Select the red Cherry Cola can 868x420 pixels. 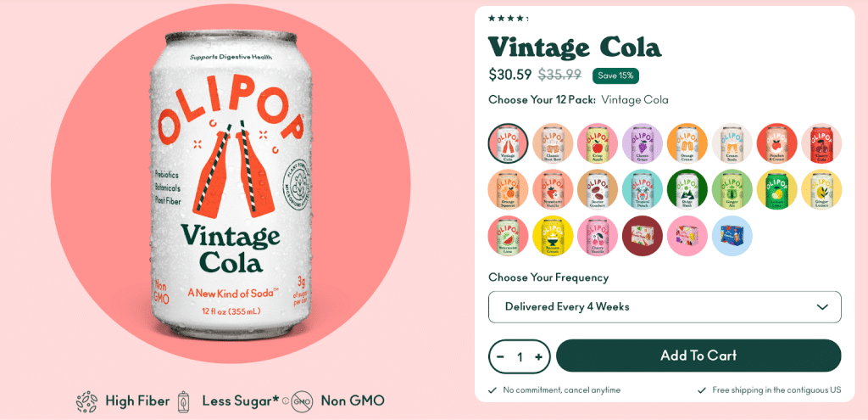click(x=821, y=143)
